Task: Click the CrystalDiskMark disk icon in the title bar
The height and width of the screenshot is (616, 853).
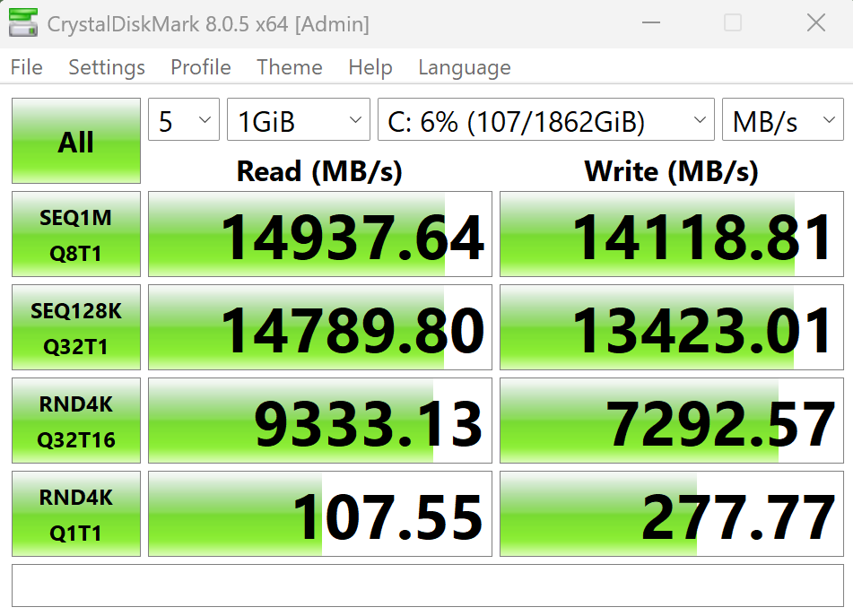Action: tap(23, 22)
